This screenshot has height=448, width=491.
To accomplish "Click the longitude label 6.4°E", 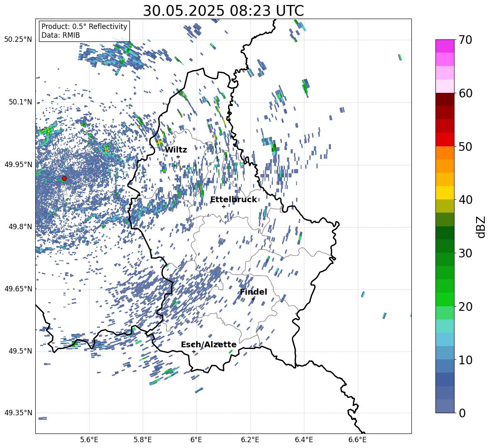I will point(304,440).
